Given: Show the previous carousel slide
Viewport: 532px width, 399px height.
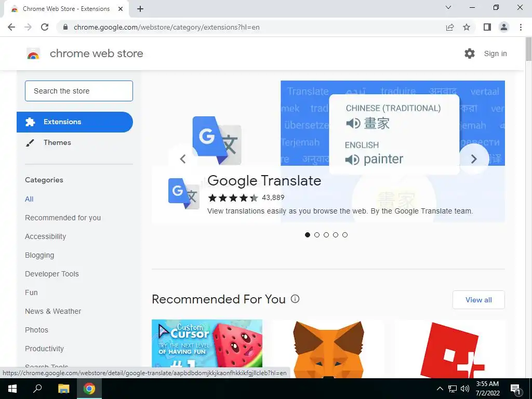Looking at the screenshot, I should 183,159.
